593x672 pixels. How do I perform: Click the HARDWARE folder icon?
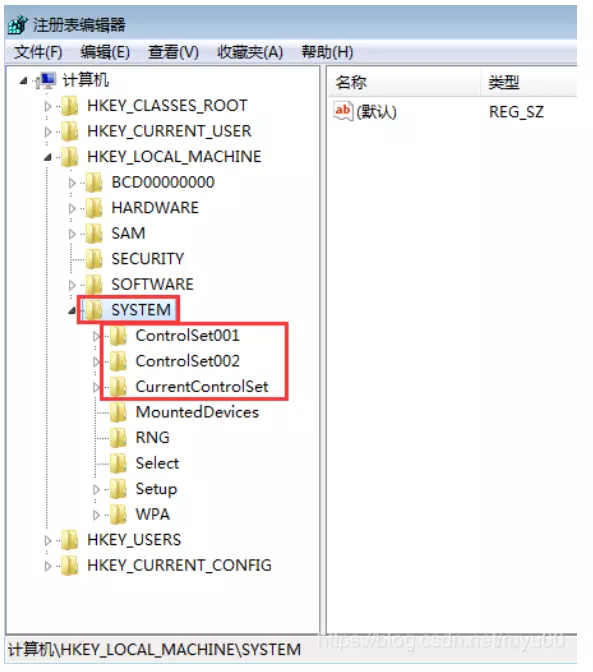pos(94,208)
